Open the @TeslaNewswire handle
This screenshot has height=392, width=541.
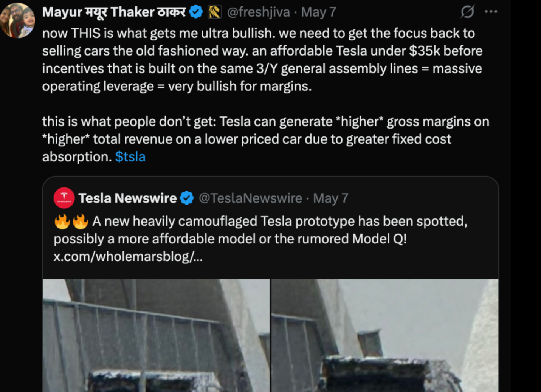pyautogui.click(x=250, y=198)
